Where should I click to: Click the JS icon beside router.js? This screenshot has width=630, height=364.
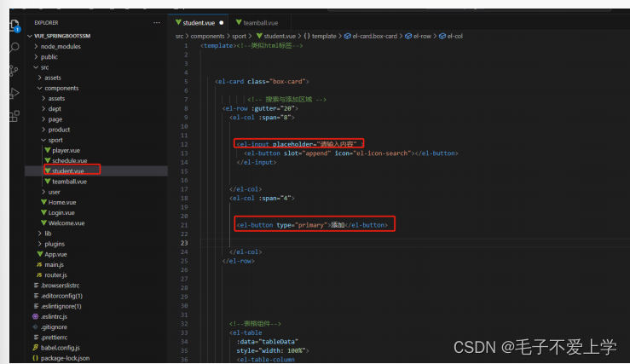coord(39,275)
